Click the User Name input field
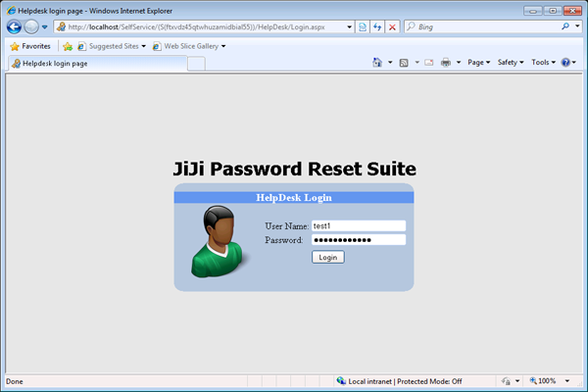The width and height of the screenshot is (588, 392). click(x=359, y=225)
